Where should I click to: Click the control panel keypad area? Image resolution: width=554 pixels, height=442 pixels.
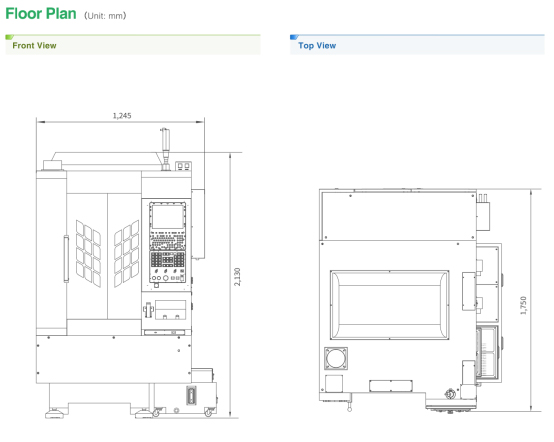click(167, 259)
